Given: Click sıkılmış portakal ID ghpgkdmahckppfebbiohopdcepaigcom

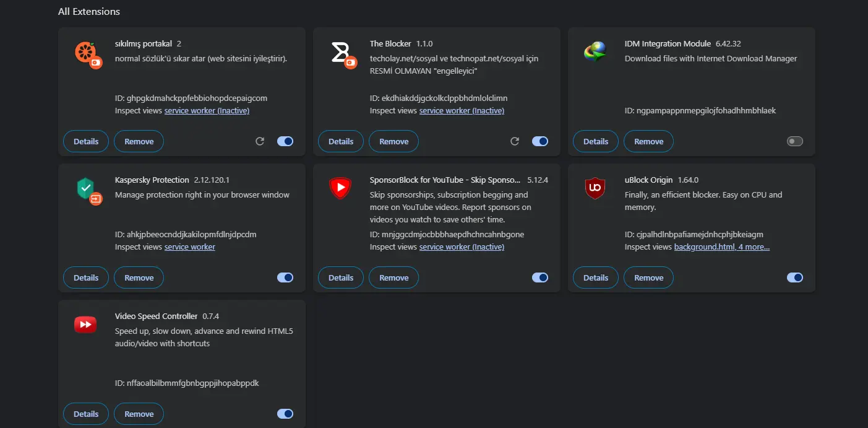Looking at the screenshot, I should coord(191,98).
